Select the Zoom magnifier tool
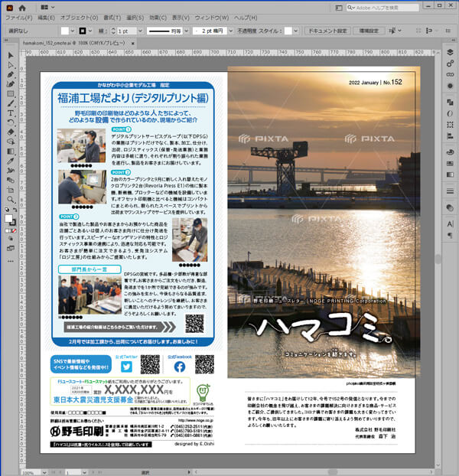The image size is (459, 476). click(x=11, y=200)
